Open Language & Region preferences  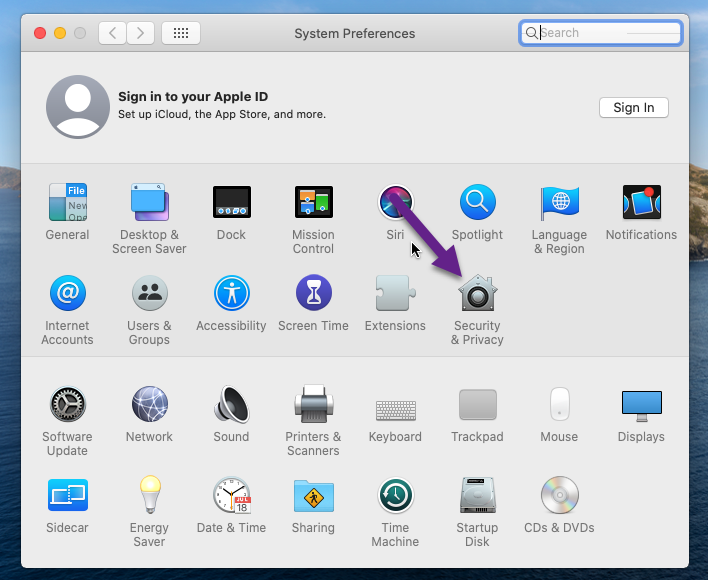[559, 202]
